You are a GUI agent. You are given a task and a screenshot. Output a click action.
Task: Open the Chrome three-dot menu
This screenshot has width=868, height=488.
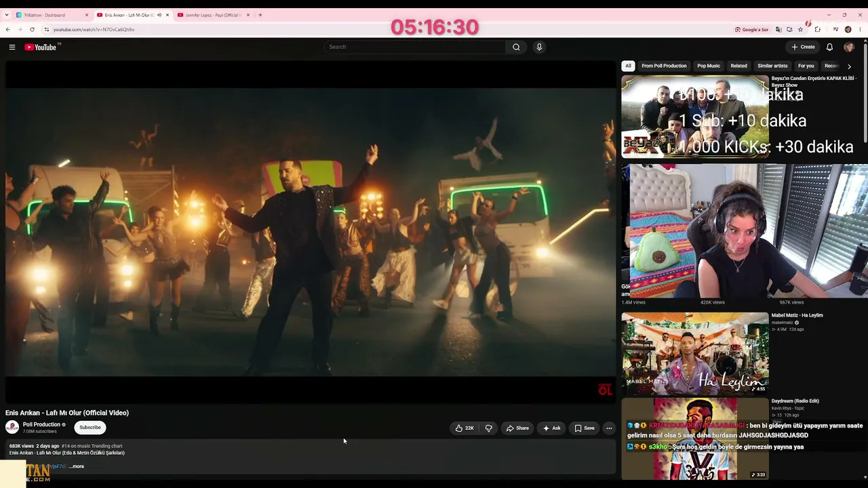(x=859, y=29)
